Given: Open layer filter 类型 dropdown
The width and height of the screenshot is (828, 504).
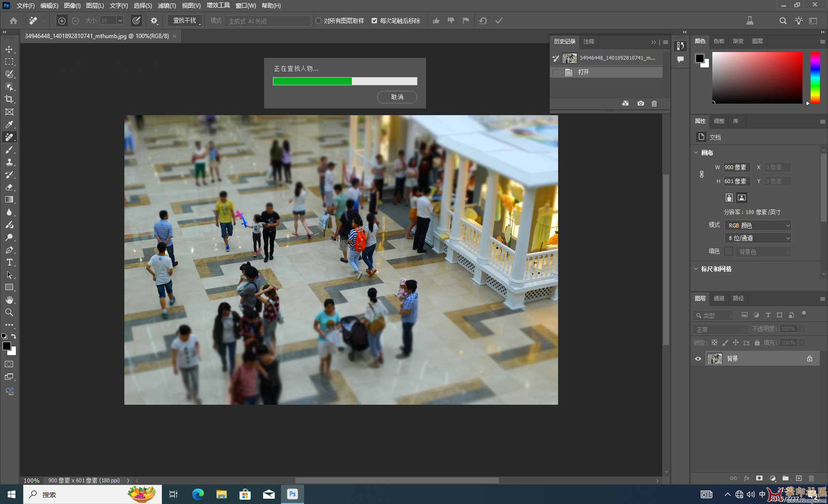Looking at the screenshot, I should 713,316.
